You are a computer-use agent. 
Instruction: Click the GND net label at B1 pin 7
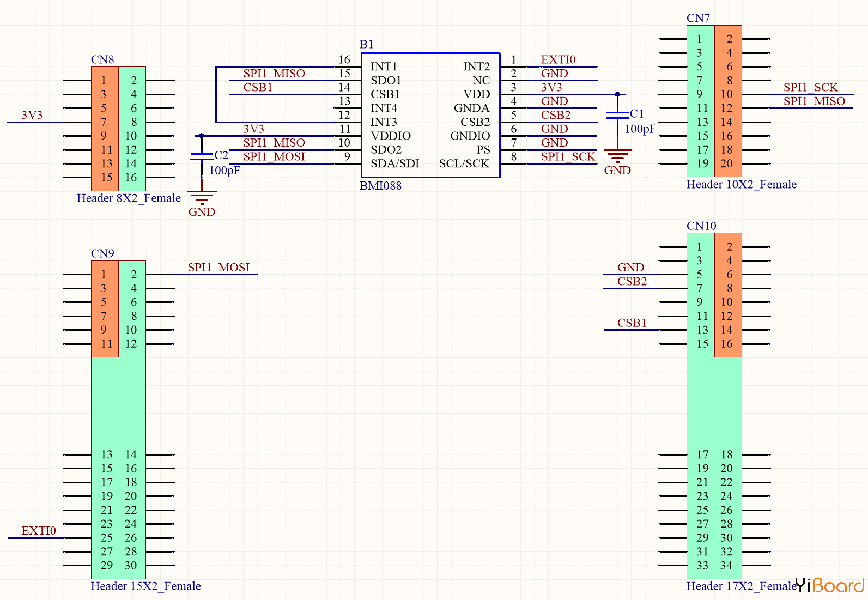[555, 143]
